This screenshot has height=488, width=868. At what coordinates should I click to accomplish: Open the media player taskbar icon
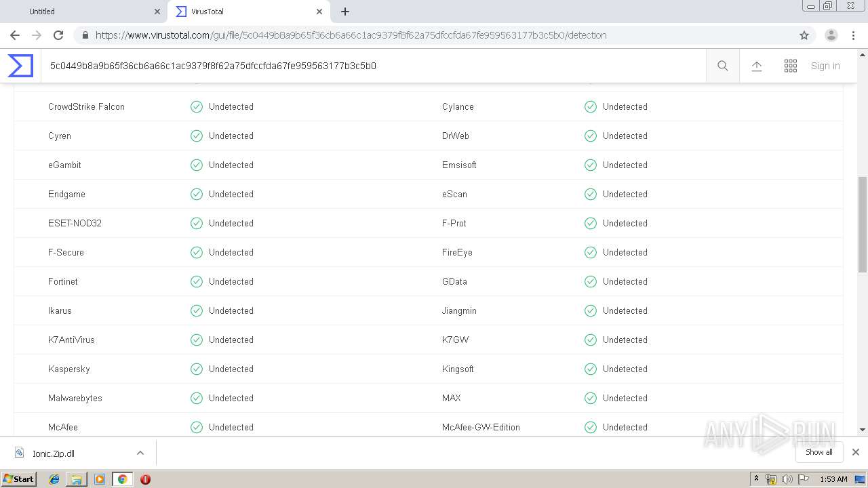(100, 479)
